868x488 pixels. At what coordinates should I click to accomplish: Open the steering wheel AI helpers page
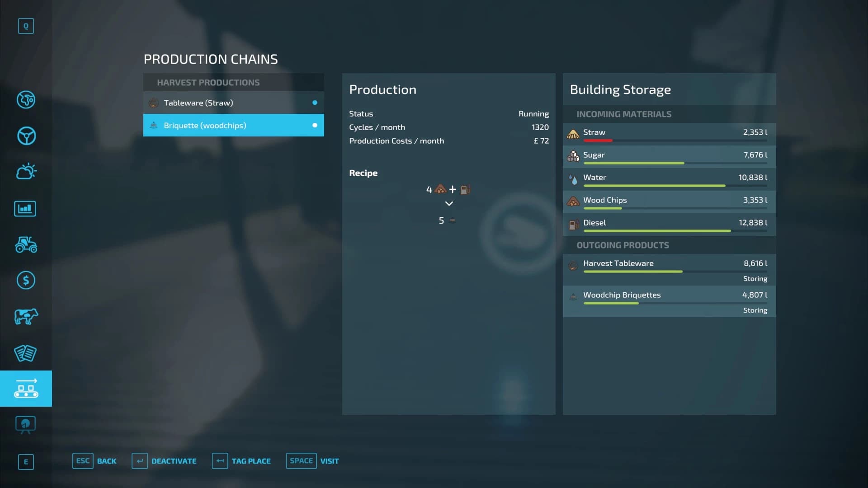click(x=26, y=136)
